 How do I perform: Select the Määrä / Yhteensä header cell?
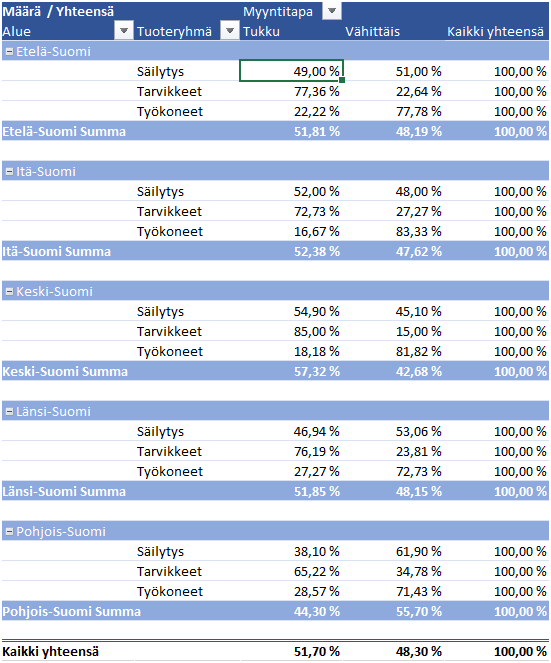tap(58, 11)
